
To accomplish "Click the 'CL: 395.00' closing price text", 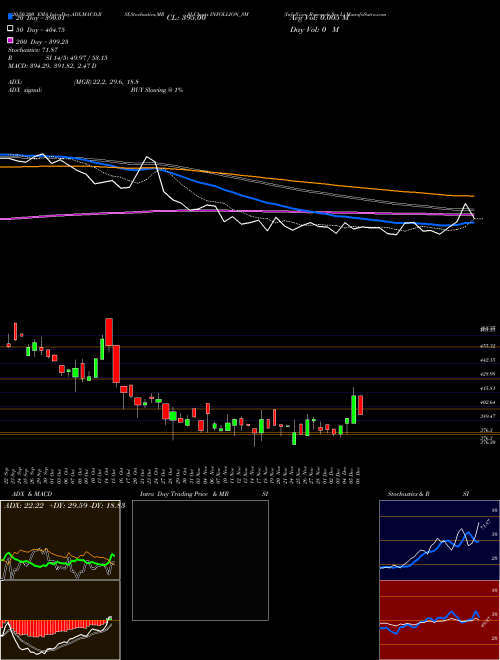I will pos(186,18).
